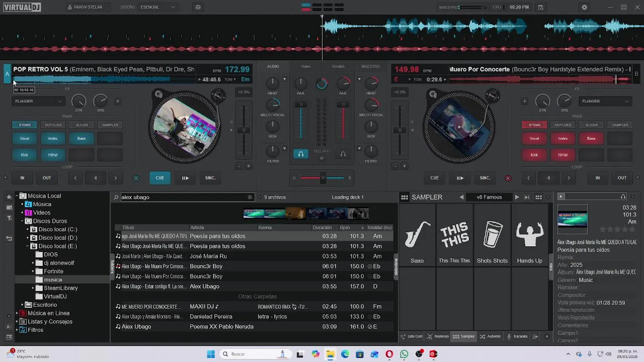Select deck A HOTCUES pad tab
644x362 pixels.
point(53,125)
